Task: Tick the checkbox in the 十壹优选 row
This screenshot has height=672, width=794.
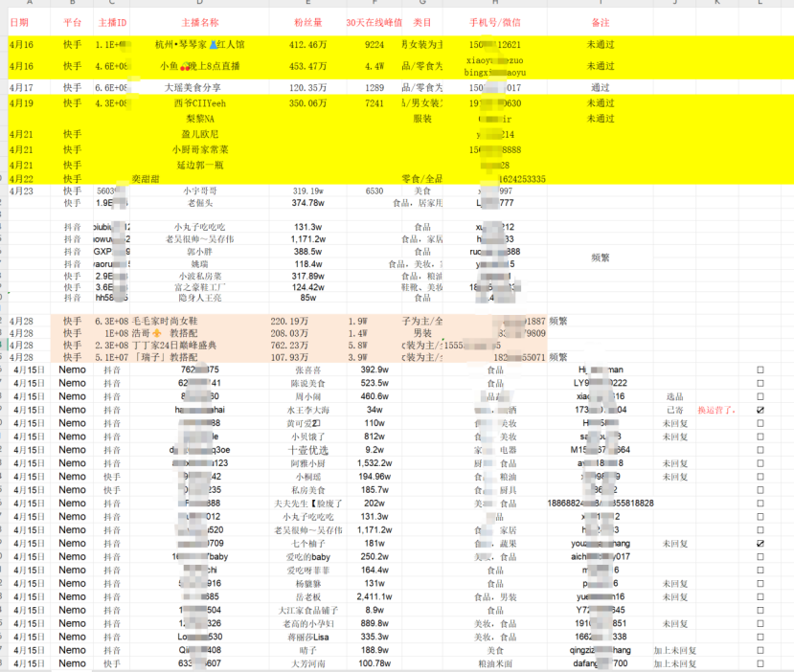Action: click(x=760, y=450)
